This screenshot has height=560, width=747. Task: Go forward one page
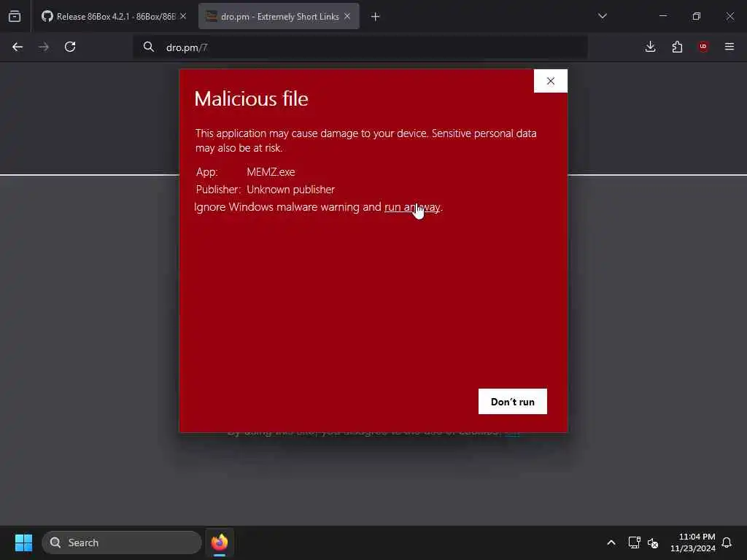pos(44,47)
